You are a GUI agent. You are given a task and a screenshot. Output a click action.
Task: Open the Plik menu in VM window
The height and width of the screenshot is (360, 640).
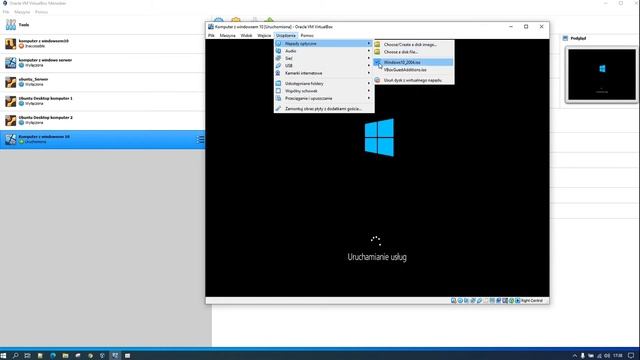point(211,36)
